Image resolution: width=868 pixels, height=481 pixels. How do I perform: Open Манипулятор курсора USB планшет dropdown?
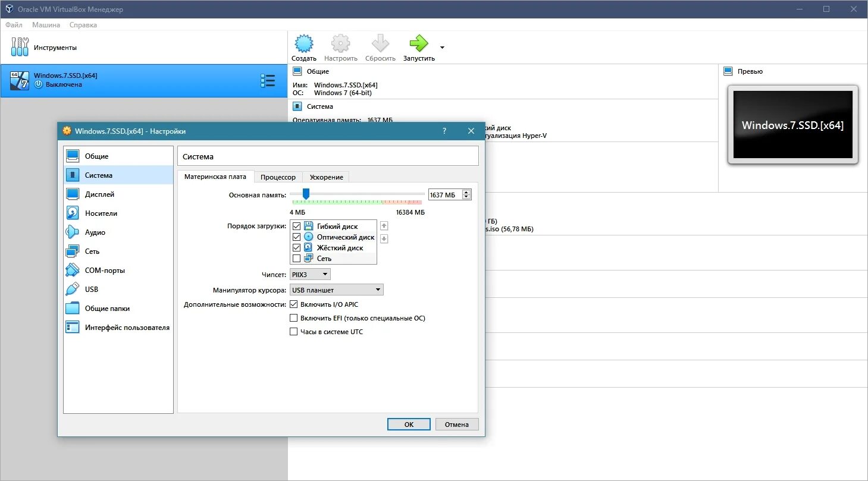coord(337,290)
